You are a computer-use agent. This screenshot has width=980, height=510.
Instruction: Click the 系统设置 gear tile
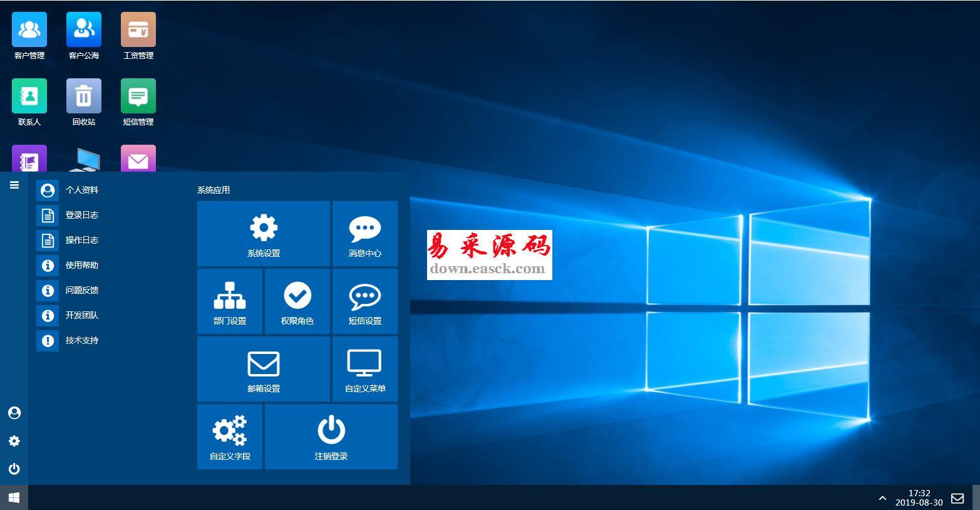[264, 234]
